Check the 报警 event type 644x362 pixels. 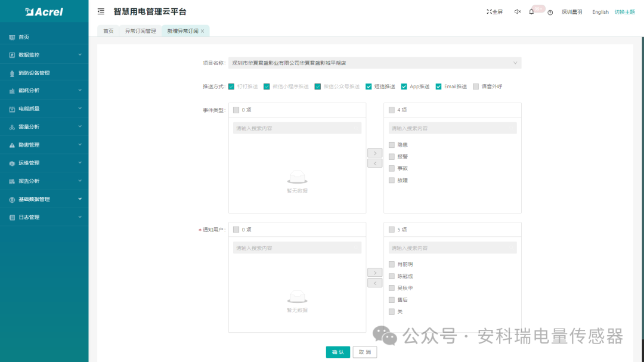[391, 157]
